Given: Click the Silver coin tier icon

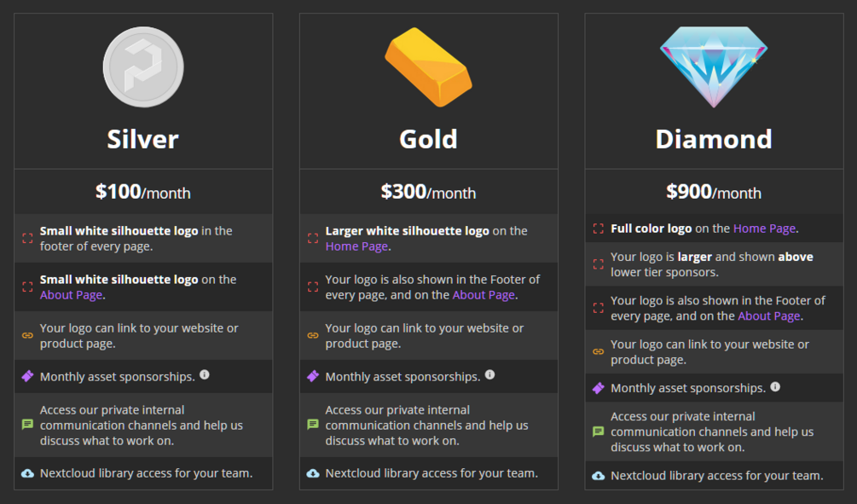Looking at the screenshot, I should tap(143, 67).
